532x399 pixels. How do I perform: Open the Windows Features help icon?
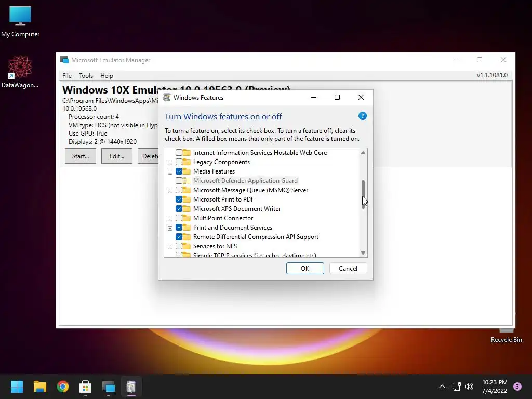[362, 116]
